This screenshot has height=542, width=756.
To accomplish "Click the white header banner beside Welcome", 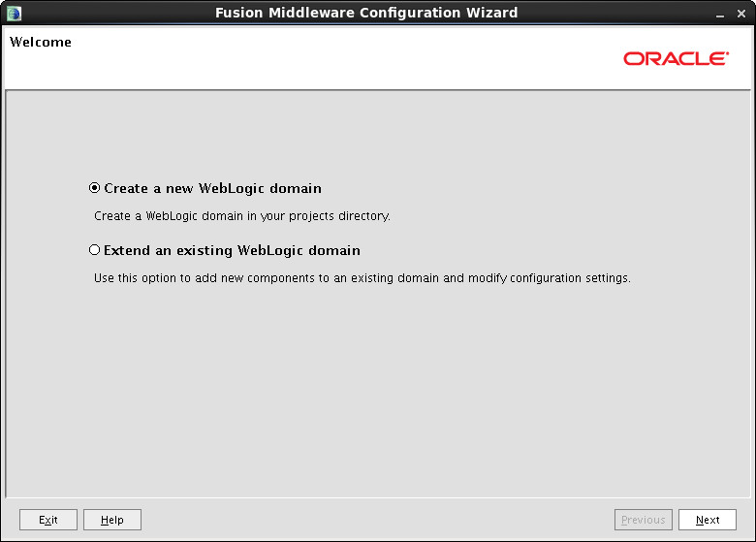I will point(337,58).
